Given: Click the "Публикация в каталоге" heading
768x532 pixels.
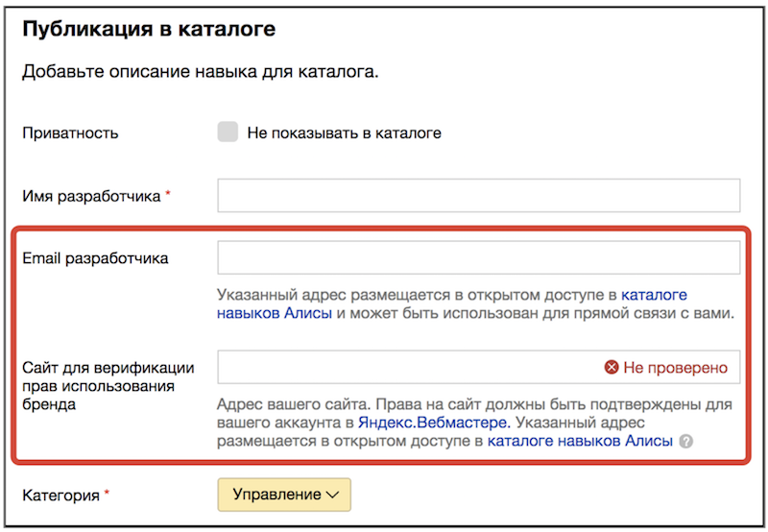Looking at the screenshot, I should click(149, 29).
